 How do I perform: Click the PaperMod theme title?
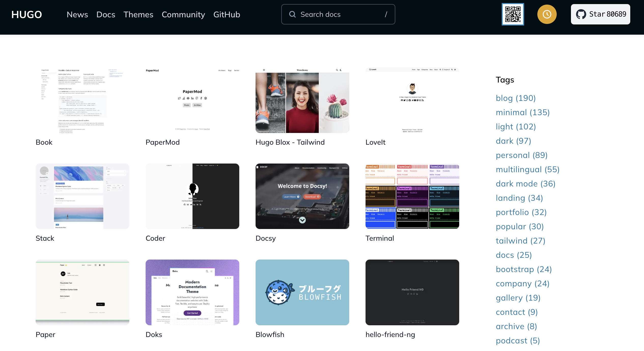click(163, 142)
